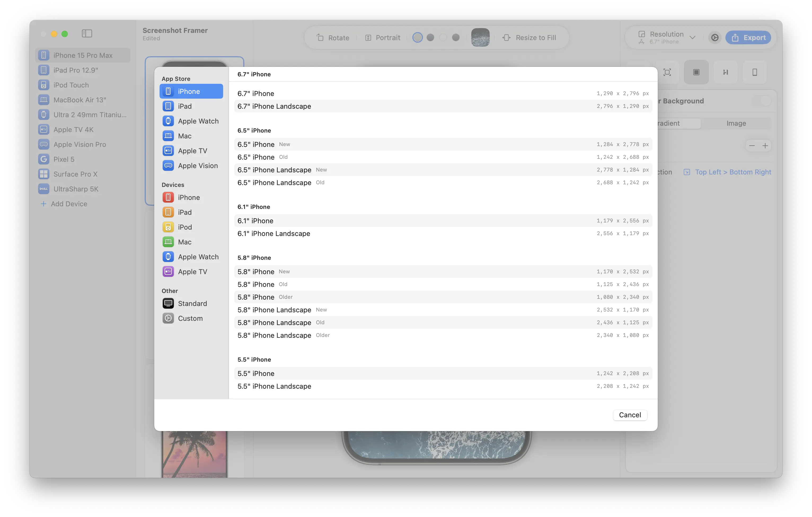Screen dimensions: 812x517
Task: Choose the white circle color option
Action: tap(443, 37)
